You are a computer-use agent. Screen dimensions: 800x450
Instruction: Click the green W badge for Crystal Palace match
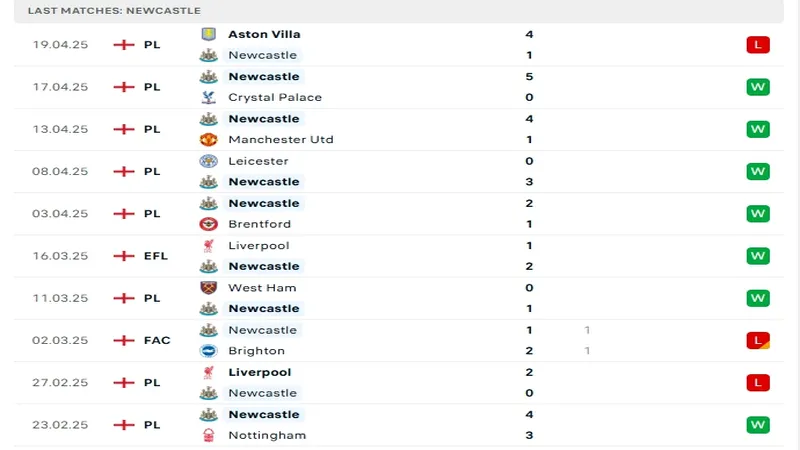(757, 87)
